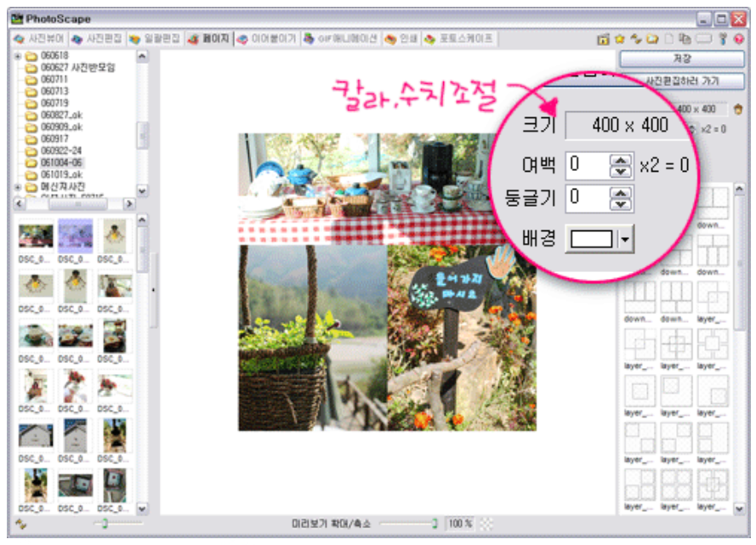
Task: Click the rotate icon at bottom left
Action: [20, 524]
